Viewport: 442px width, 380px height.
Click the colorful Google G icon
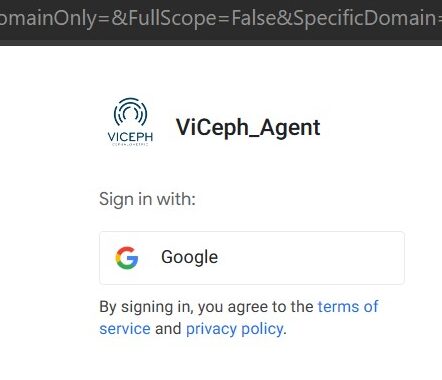coord(127,258)
